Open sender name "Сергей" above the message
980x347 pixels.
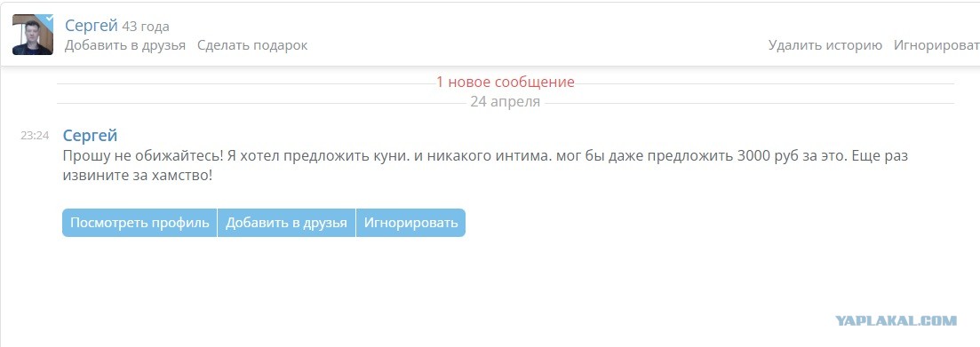(90, 136)
